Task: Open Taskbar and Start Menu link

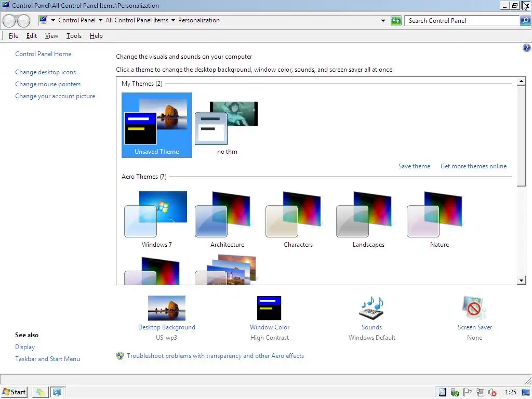Action: 47,359
